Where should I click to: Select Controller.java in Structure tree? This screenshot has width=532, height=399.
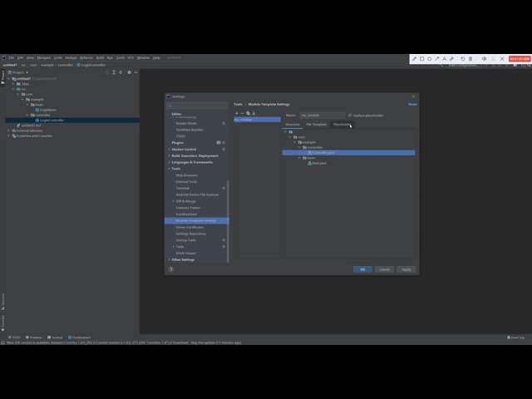[348, 153]
